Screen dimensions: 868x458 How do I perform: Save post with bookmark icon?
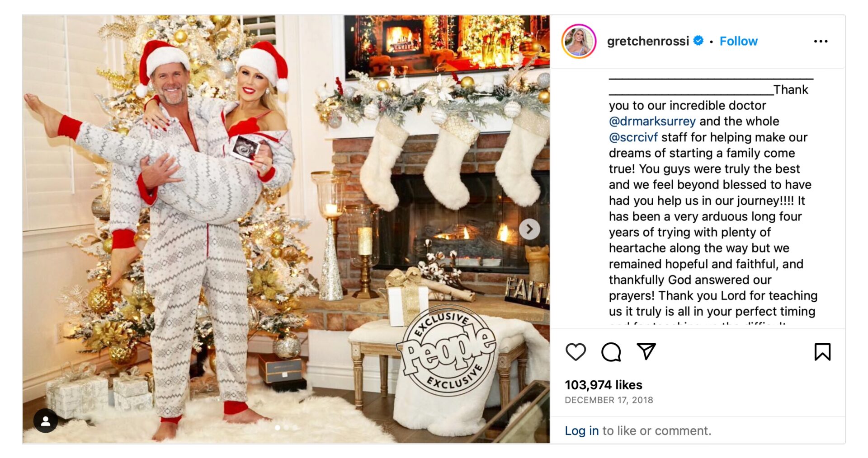pyautogui.click(x=822, y=352)
